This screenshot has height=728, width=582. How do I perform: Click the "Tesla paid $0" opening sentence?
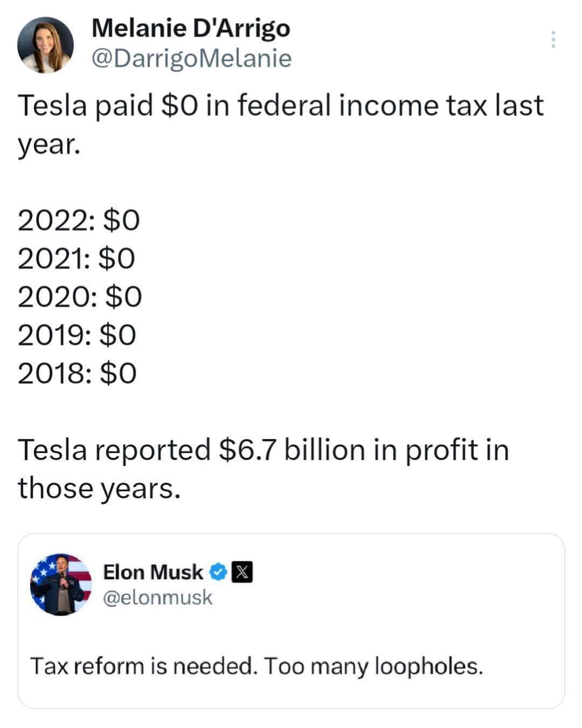(280, 105)
